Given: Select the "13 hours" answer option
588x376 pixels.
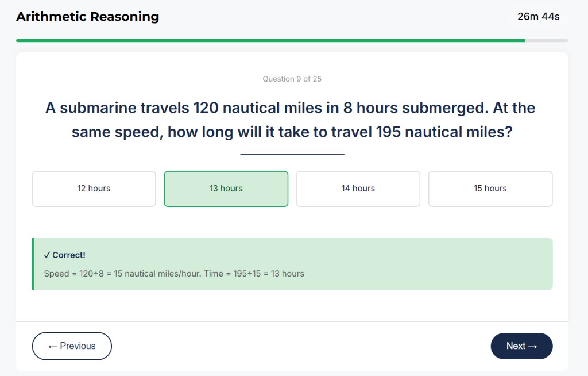Looking at the screenshot, I should 226,189.
